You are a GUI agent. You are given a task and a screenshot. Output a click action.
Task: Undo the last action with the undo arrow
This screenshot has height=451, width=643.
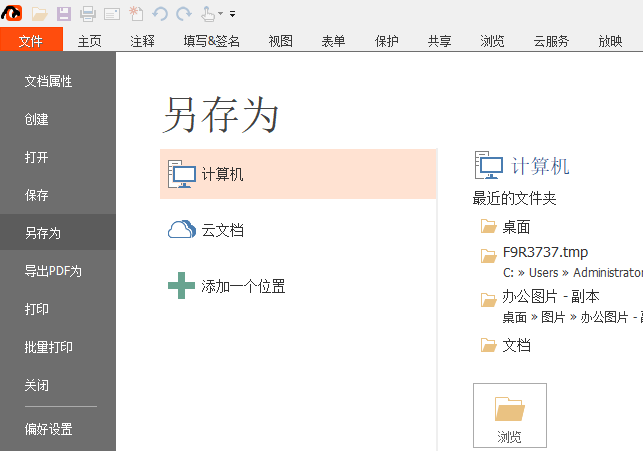(160, 14)
